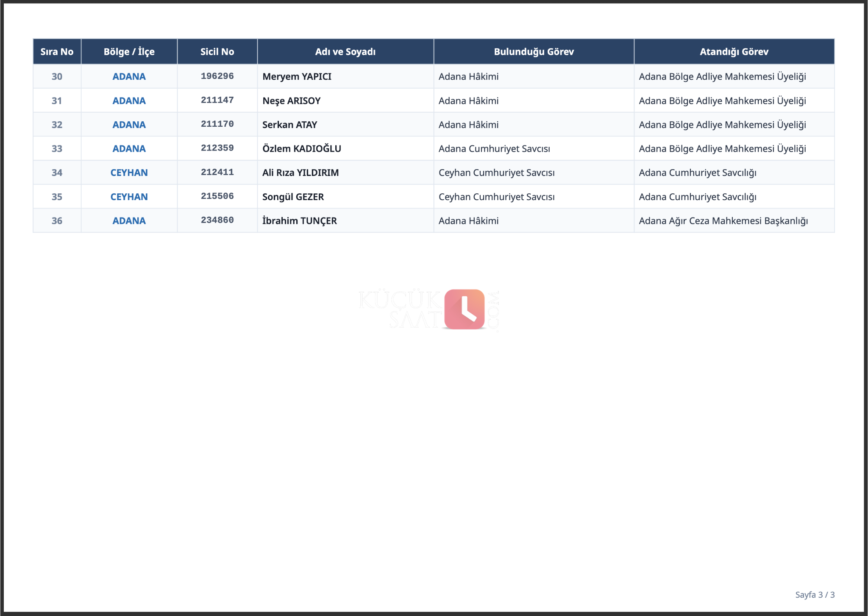Select ADANA in Neşe ARISOY's row
This screenshot has height=616, width=868.
tap(129, 100)
